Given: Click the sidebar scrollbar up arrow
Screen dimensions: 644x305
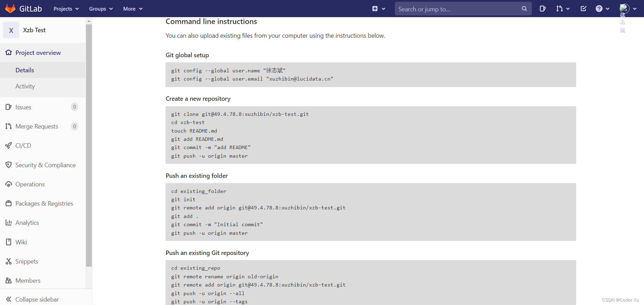Looking at the screenshot, I should coord(89,21).
